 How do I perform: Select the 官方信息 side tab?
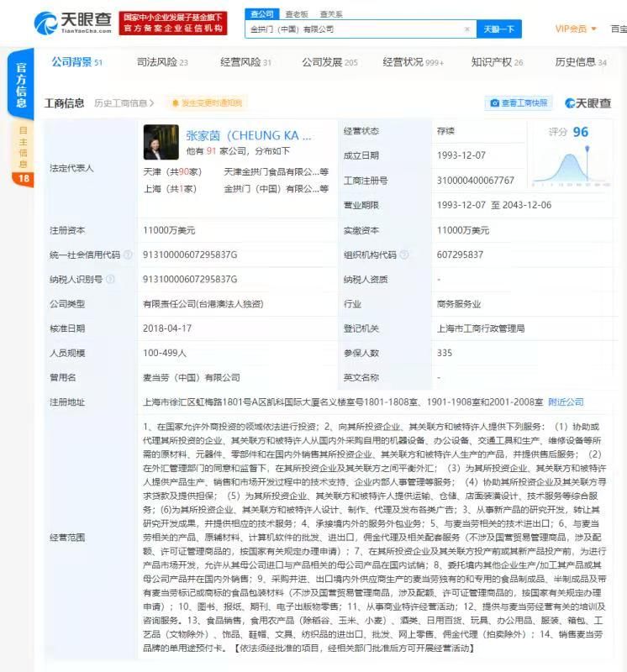coord(21,85)
